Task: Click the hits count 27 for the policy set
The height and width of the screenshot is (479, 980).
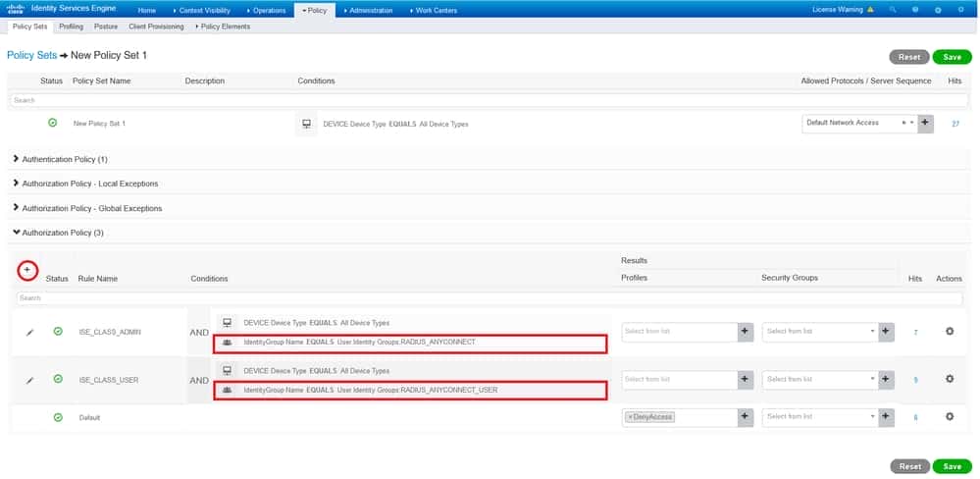Action: tap(955, 124)
